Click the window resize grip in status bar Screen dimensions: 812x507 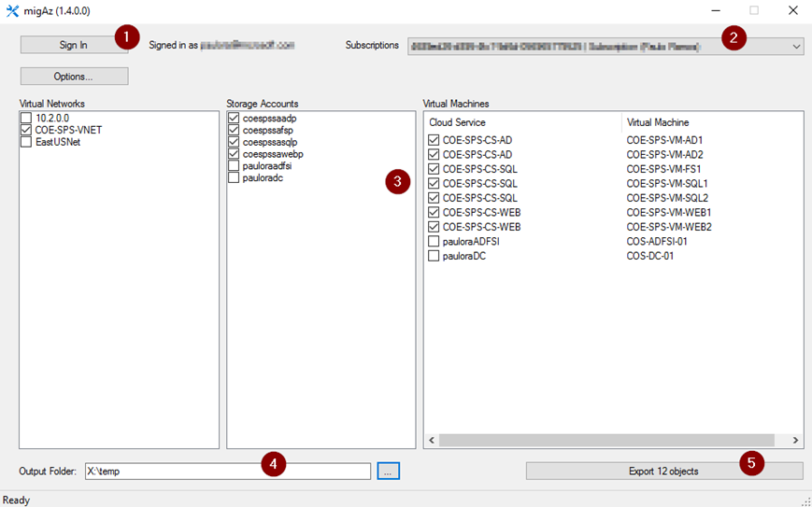805,500
